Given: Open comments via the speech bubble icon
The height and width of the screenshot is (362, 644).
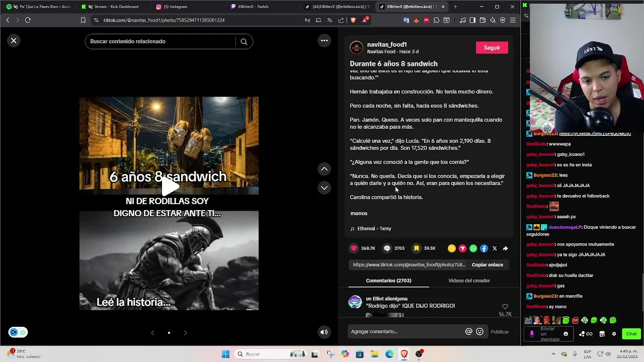Looking at the screenshot, I should pos(387,248).
